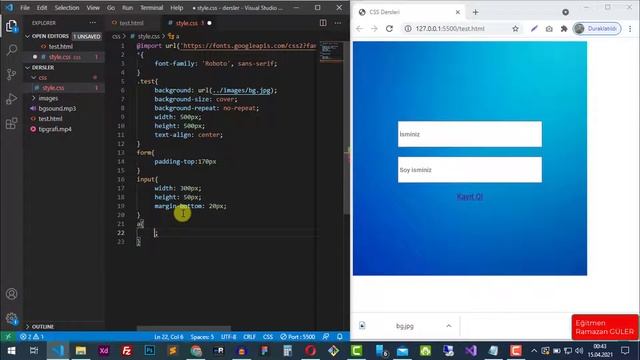Click the Soy isminiz input field
The height and width of the screenshot is (360, 640).
point(470,170)
